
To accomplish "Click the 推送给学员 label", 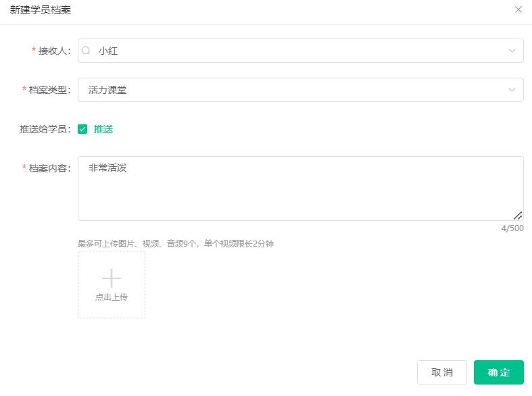I will point(45,129).
